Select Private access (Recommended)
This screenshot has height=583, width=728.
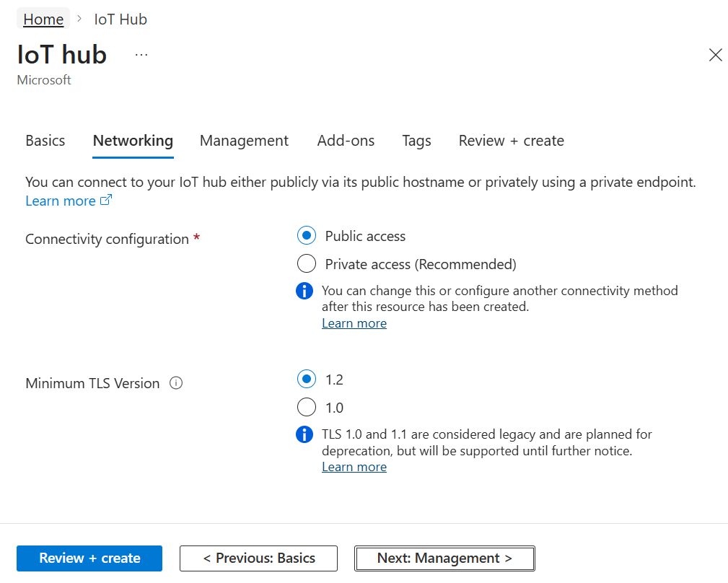coord(307,263)
